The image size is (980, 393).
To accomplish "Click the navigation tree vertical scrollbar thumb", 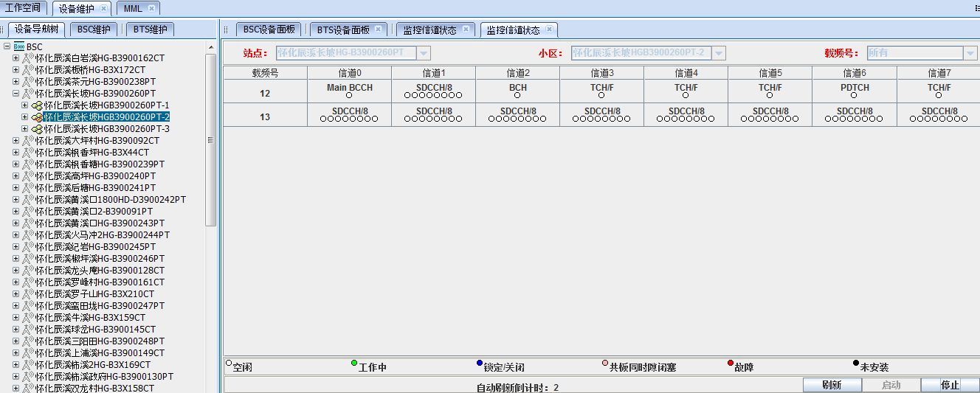I will (x=211, y=140).
